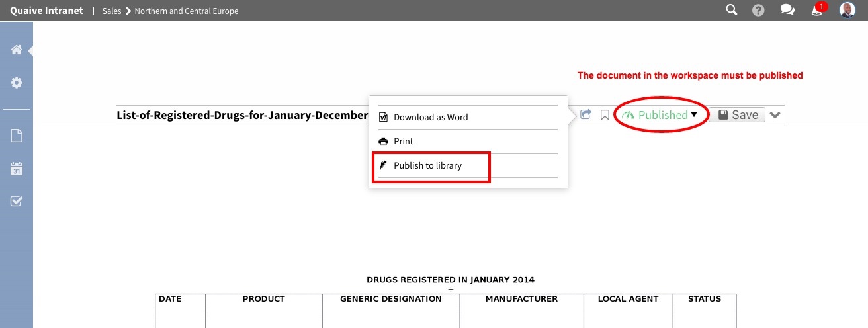
Task: Open the Sales breadcrumb link
Action: pos(112,11)
